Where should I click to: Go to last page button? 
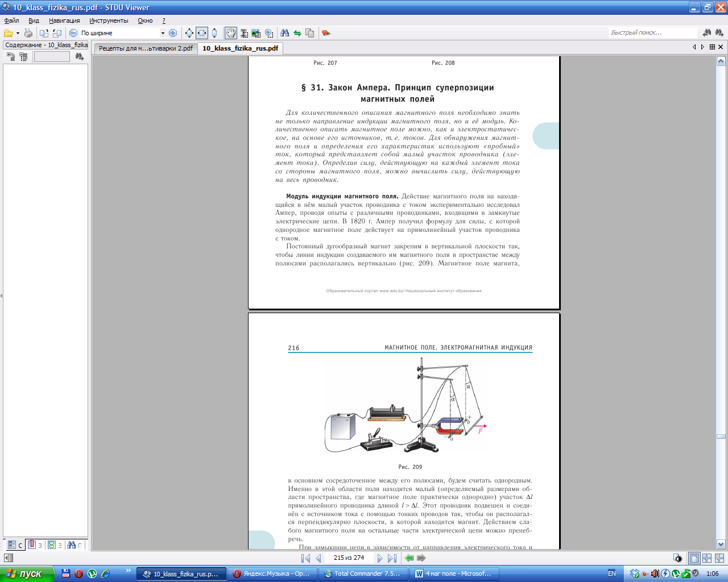(392, 558)
